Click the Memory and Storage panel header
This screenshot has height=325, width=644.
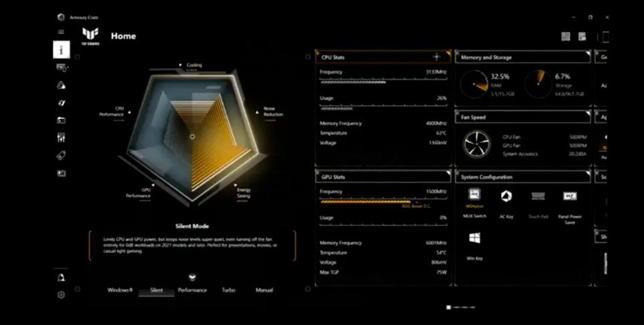(523, 57)
